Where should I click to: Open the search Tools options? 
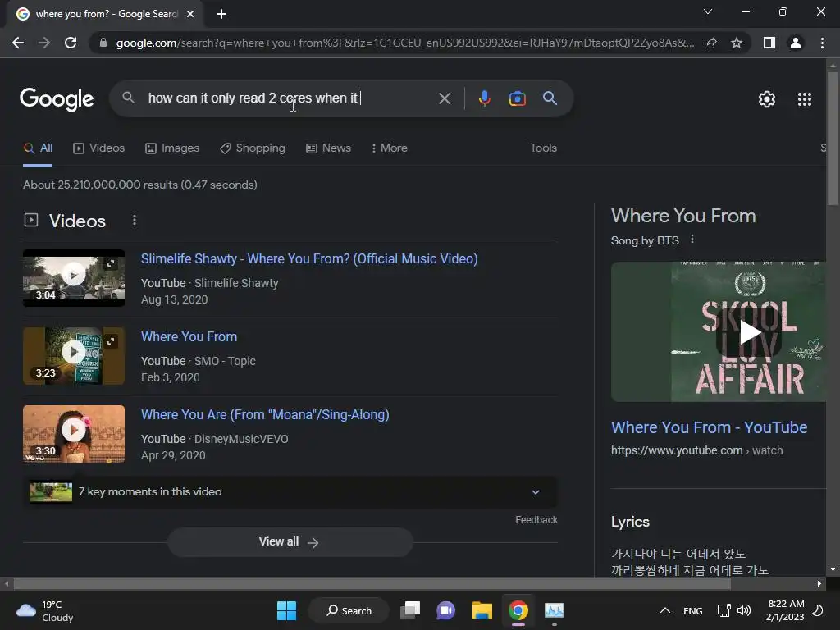(543, 148)
